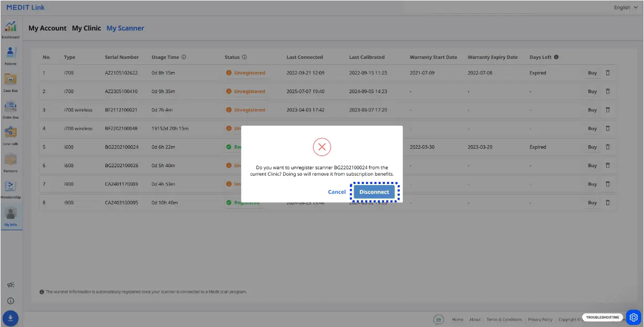Open the announcements megaphone icon
The width and height of the screenshot is (644, 327).
click(11, 284)
